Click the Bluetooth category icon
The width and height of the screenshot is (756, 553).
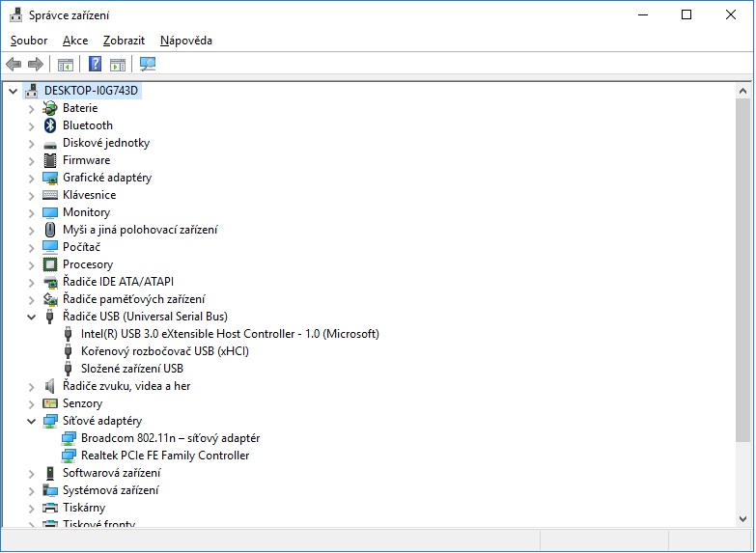pyautogui.click(x=50, y=125)
